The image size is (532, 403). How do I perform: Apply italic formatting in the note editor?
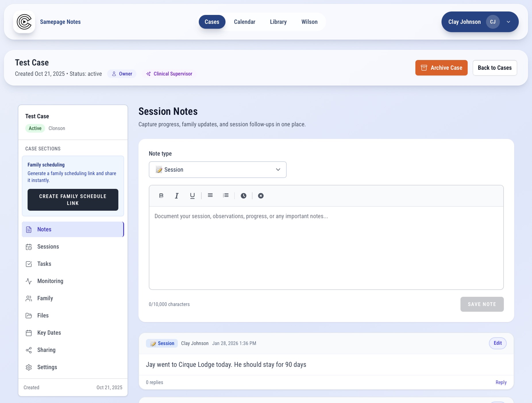176,195
